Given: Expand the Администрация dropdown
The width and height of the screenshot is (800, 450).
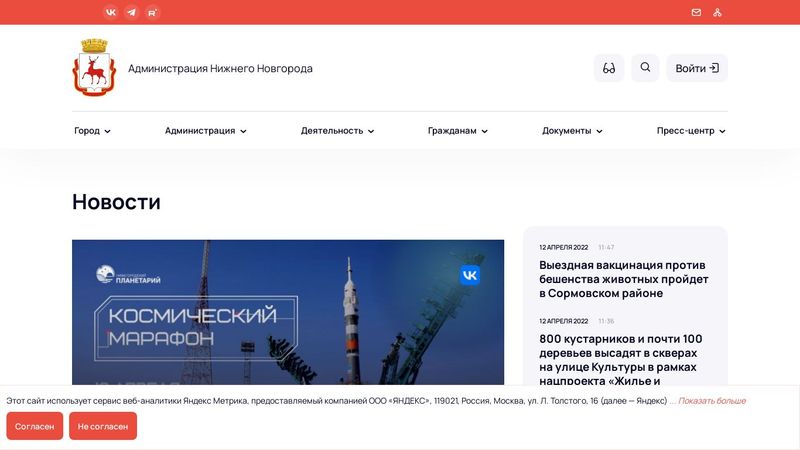Looking at the screenshot, I should point(206,131).
